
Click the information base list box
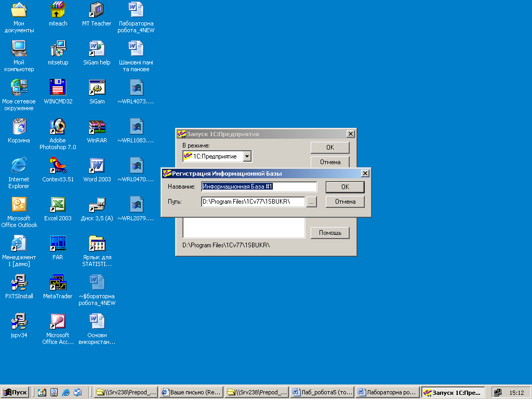tap(244, 228)
